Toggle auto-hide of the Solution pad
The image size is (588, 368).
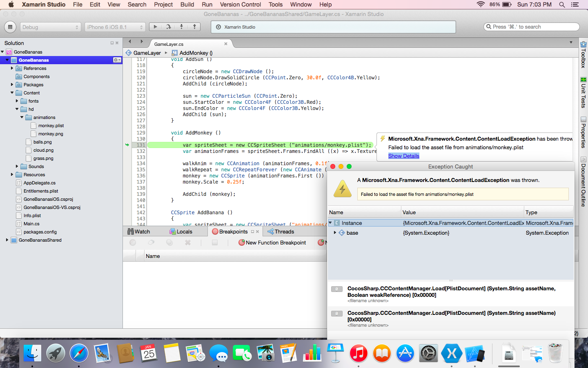pos(112,43)
